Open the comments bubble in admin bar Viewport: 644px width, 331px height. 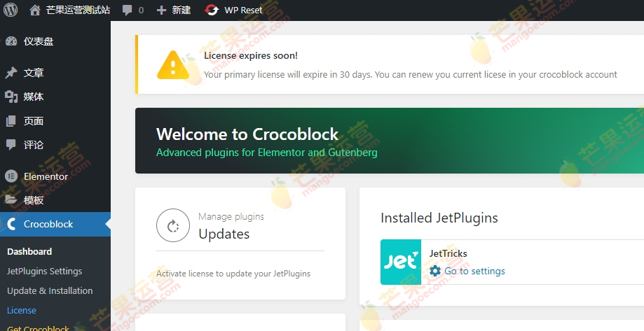click(x=127, y=10)
